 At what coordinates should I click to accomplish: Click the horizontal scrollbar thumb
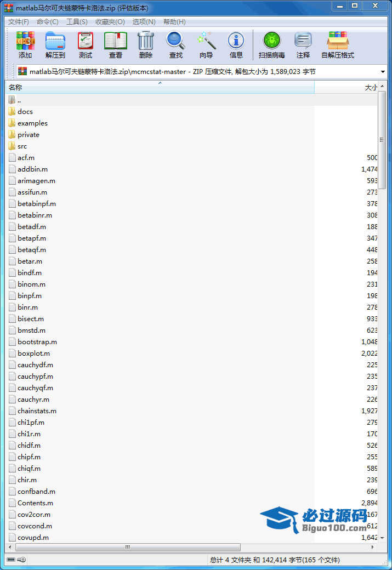(x=128, y=547)
